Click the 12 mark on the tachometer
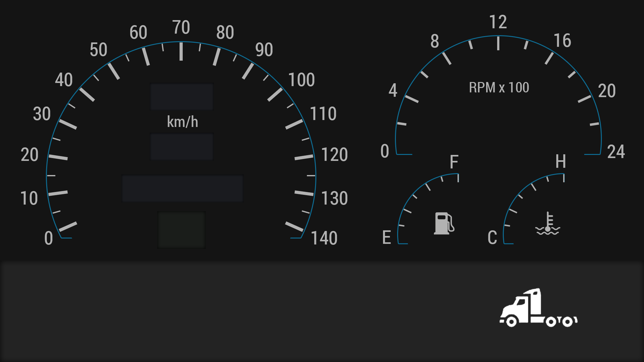644x362 pixels. (x=498, y=22)
